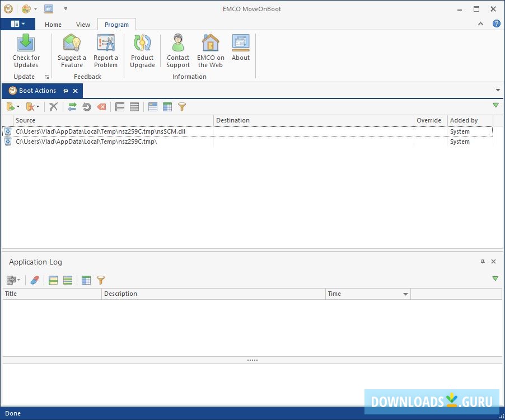The image size is (505, 420).
Task: Collapse the ribbon with the up chevron
Action: pos(480,23)
